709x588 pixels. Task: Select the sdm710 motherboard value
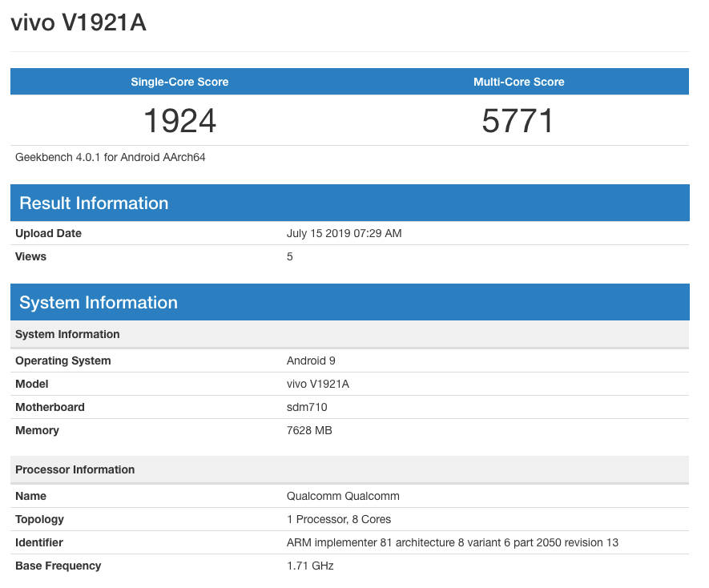307,407
